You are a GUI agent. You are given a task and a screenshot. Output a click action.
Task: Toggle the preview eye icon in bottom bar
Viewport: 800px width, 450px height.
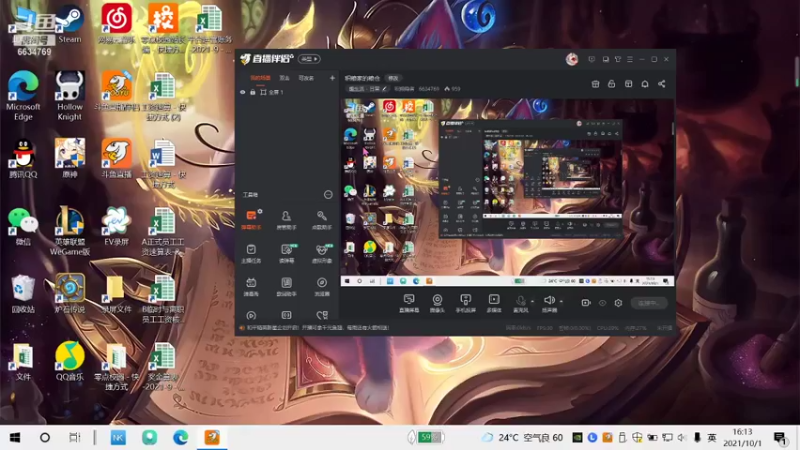[x=603, y=303]
